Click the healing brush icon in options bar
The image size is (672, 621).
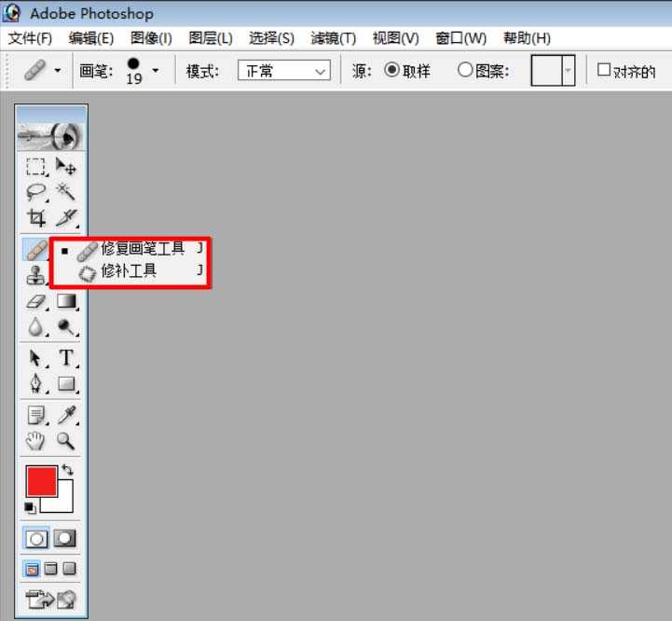[35, 70]
